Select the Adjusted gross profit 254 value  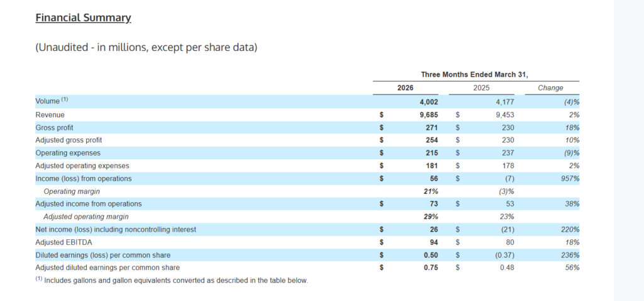point(431,140)
